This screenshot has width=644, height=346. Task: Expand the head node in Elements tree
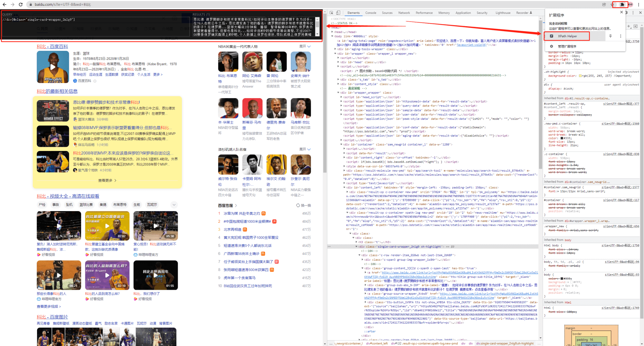click(x=332, y=32)
